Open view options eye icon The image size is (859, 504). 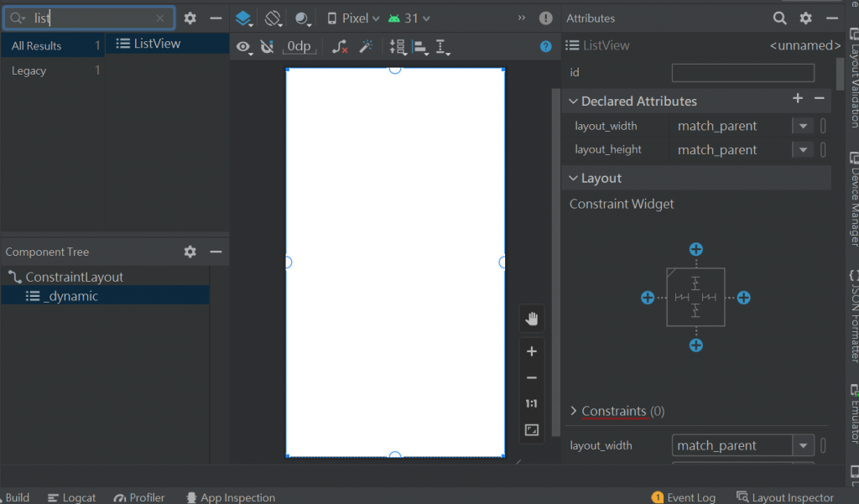pos(244,47)
